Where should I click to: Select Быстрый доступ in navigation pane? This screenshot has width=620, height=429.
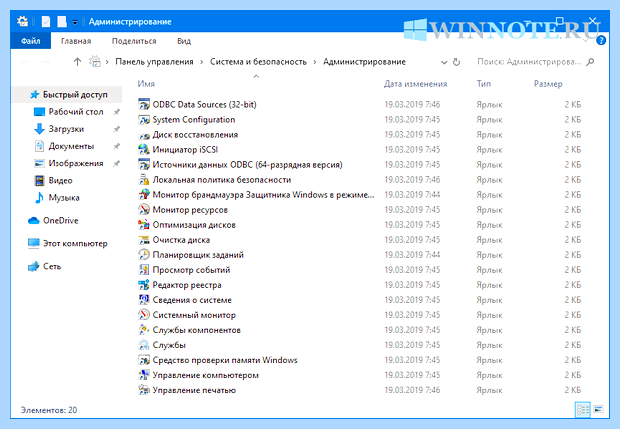coord(75,95)
